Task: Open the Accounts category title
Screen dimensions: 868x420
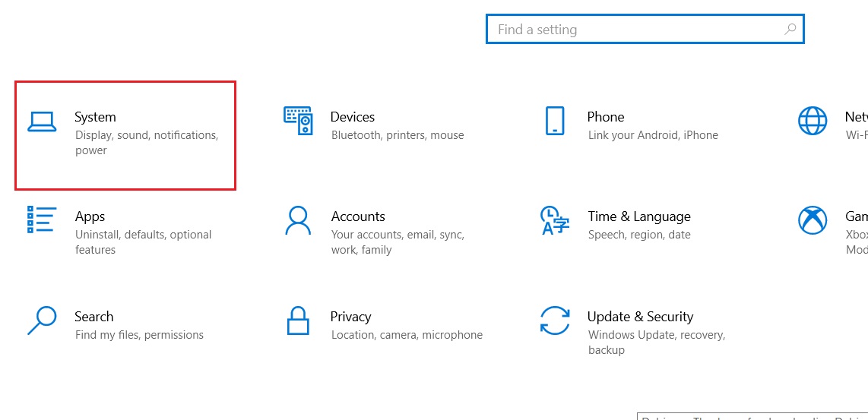Action: pos(358,216)
